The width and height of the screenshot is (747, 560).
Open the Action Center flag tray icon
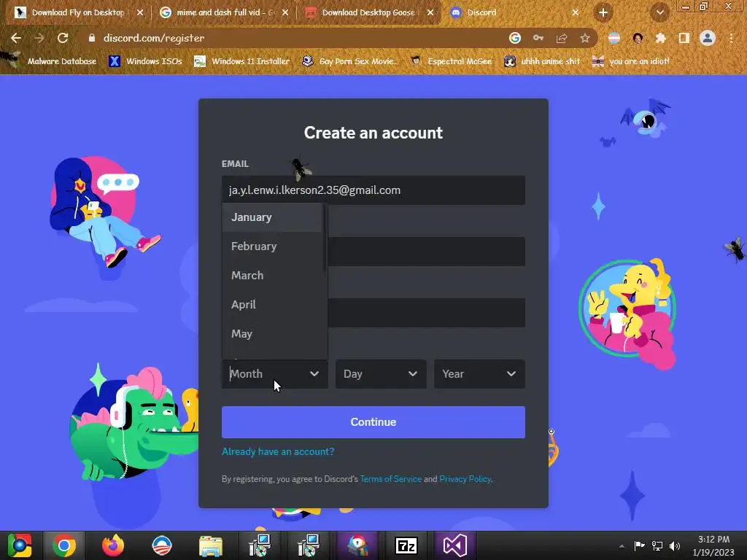point(639,545)
